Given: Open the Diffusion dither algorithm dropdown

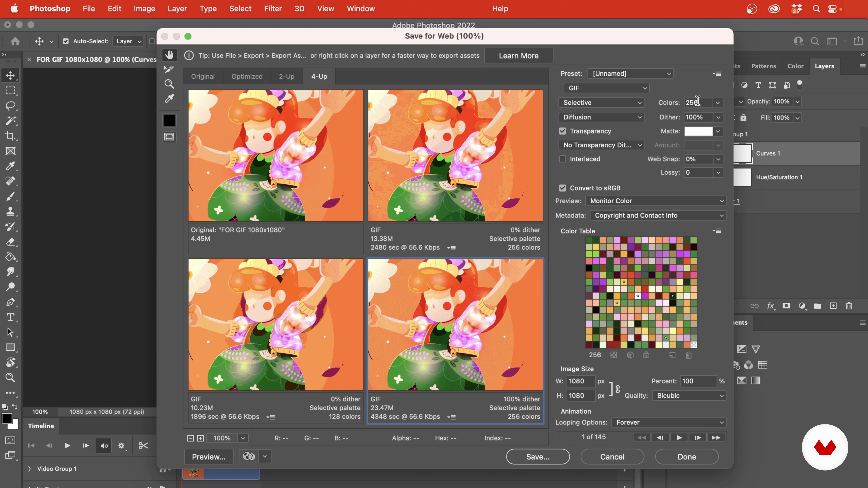Looking at the screenshot, I should pos(601,117).
